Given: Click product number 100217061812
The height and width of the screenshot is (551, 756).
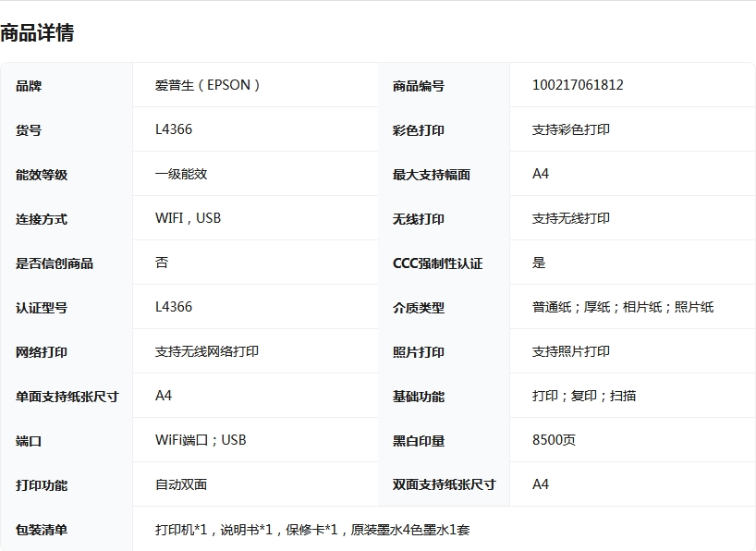Looking at the screenshot, I should coord(578,85).
